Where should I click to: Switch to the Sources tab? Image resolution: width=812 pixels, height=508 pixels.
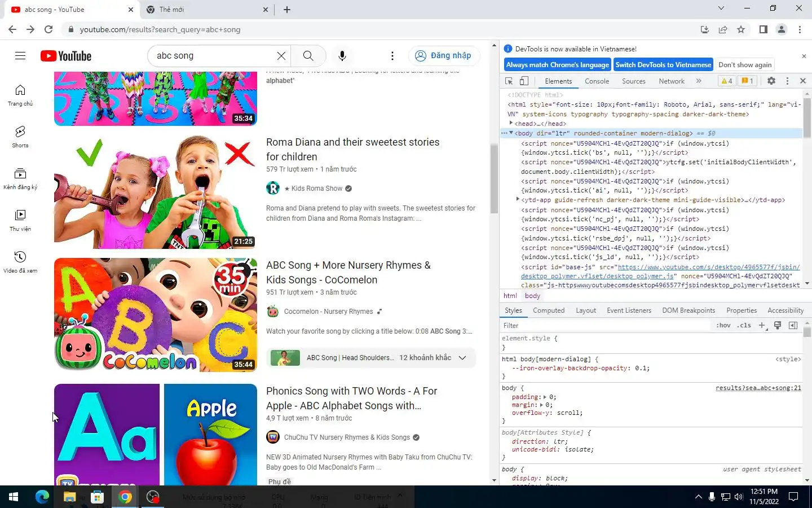coord(633,81)
